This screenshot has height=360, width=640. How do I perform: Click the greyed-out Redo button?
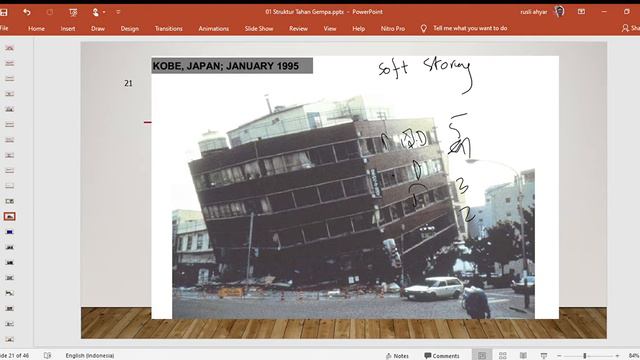(50, 12)
